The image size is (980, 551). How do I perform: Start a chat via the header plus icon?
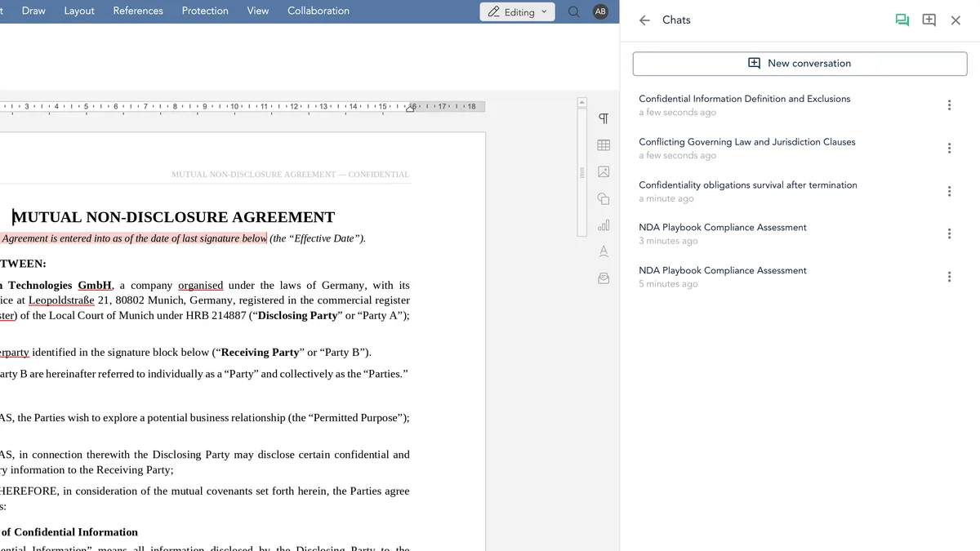(929, 20)
